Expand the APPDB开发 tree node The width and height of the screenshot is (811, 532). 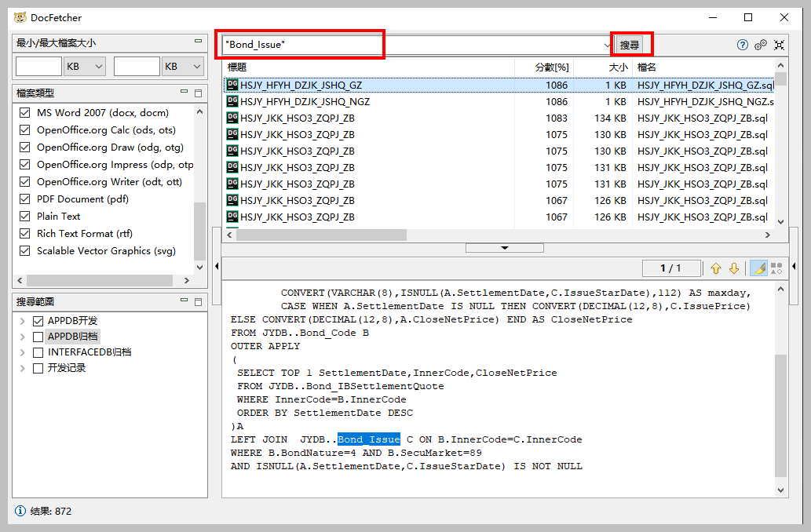22,320
